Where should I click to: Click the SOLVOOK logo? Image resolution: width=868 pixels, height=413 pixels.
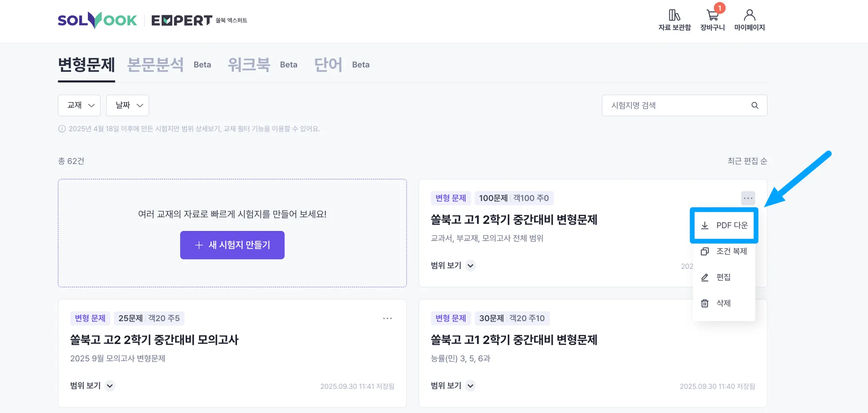click(x=97, y=20)
